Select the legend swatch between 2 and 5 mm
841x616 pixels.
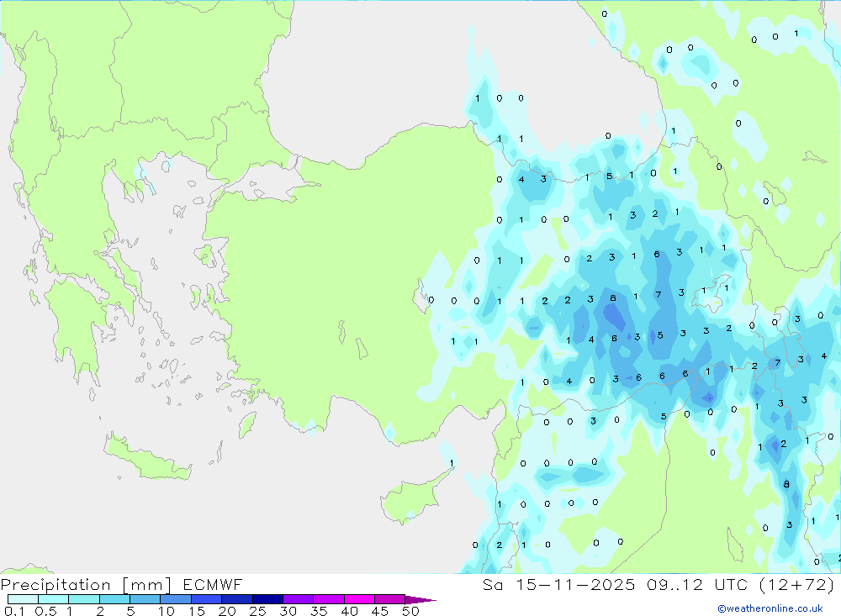pos(114,599)
